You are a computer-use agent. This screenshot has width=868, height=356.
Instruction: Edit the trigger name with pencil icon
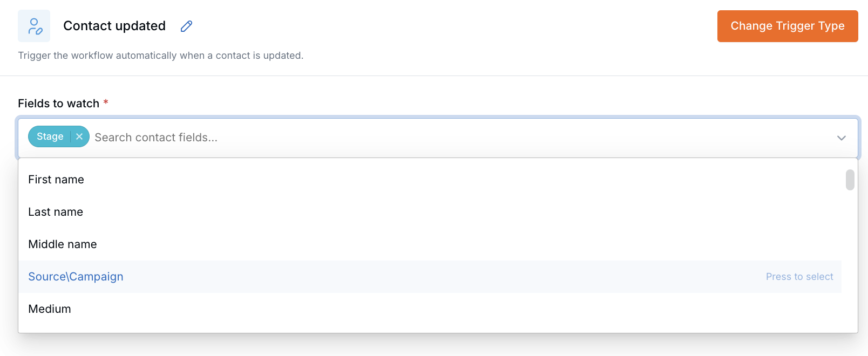point(186,26)
